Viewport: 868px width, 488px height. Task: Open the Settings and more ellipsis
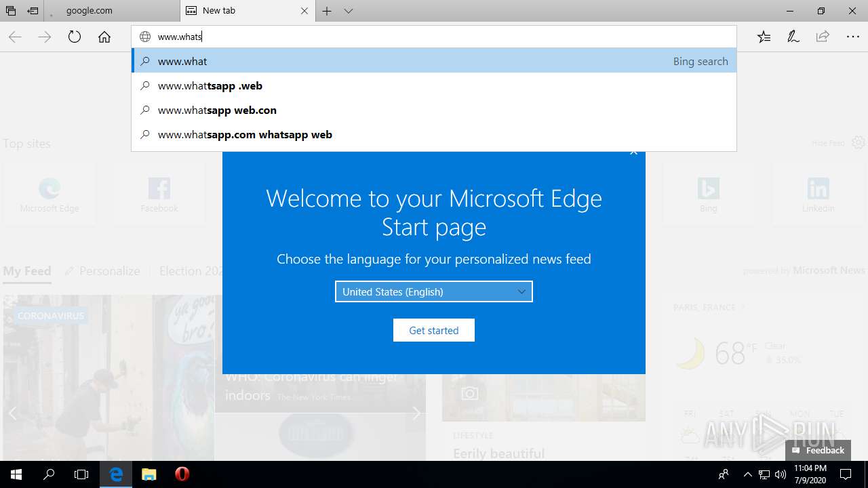(852, 37)
